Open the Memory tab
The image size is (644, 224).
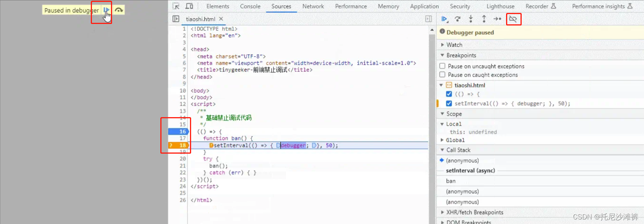388,6
